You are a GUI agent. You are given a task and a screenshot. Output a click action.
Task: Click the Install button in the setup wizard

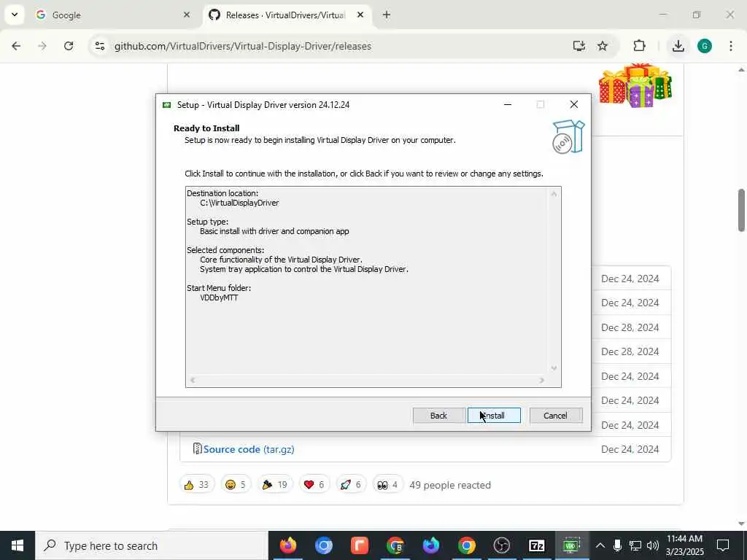(x=494, y=415)
